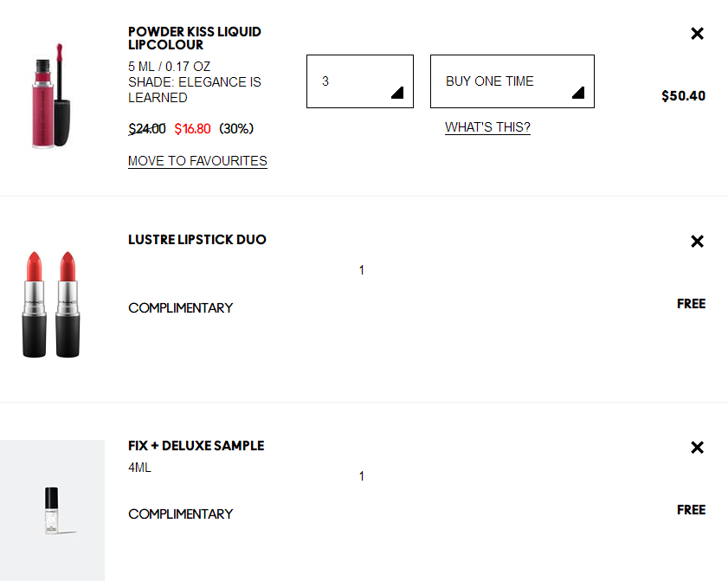
Task: Click the Lustre Lipstick Duo title
Action: click(x=197, y=240)
